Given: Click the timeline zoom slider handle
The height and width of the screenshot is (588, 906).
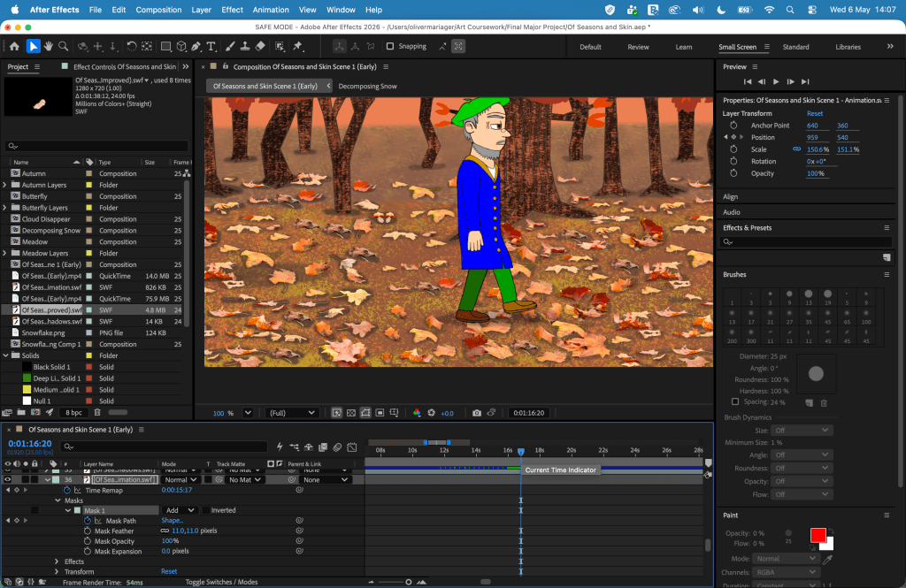Looking at the screenshot, I should 409,582.
